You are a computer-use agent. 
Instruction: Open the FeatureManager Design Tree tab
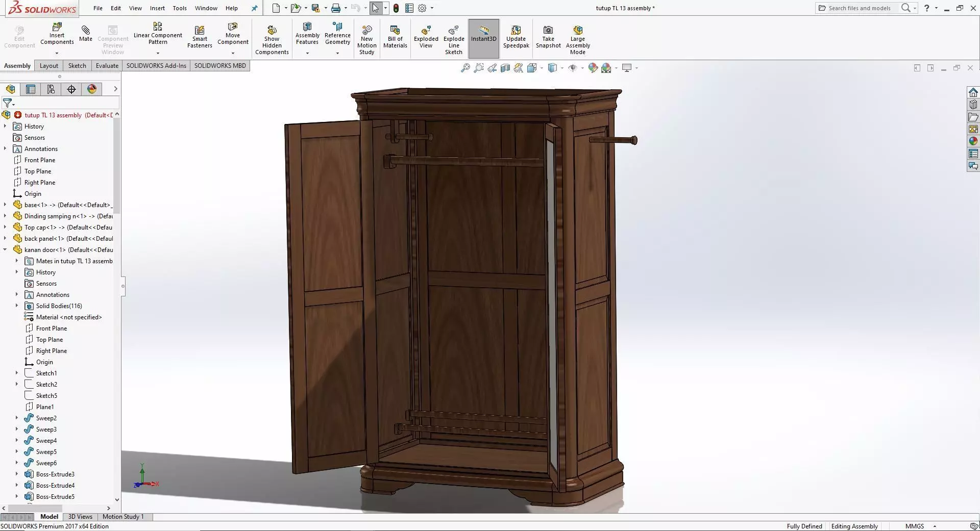click(x=10, y=89)
